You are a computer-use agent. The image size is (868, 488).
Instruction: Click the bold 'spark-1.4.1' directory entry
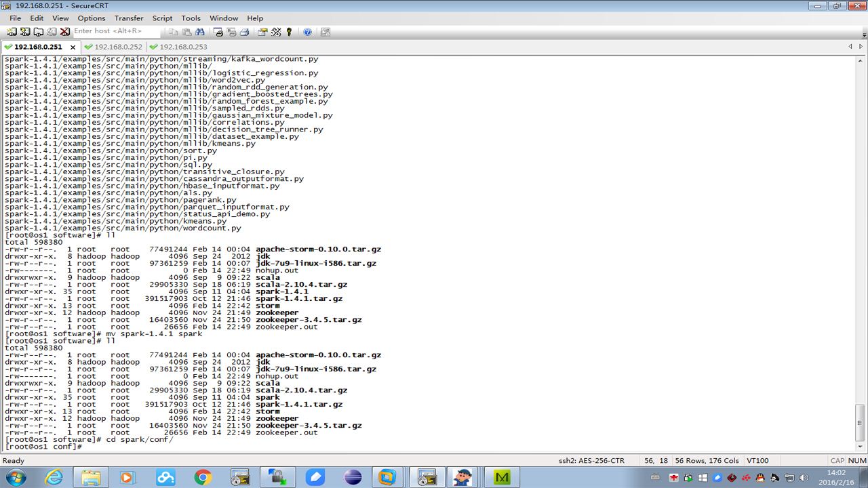pos(282,291)
